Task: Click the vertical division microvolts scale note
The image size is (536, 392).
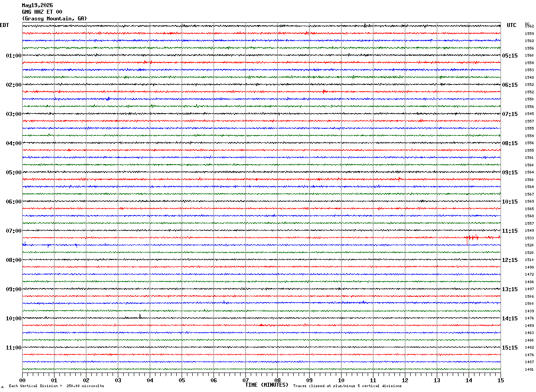Action: coord(56,386)
